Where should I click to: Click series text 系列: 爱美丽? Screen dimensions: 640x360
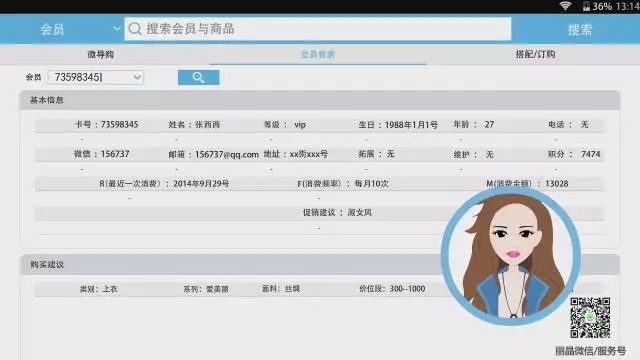pyautogui.click(x=206, y=289)
